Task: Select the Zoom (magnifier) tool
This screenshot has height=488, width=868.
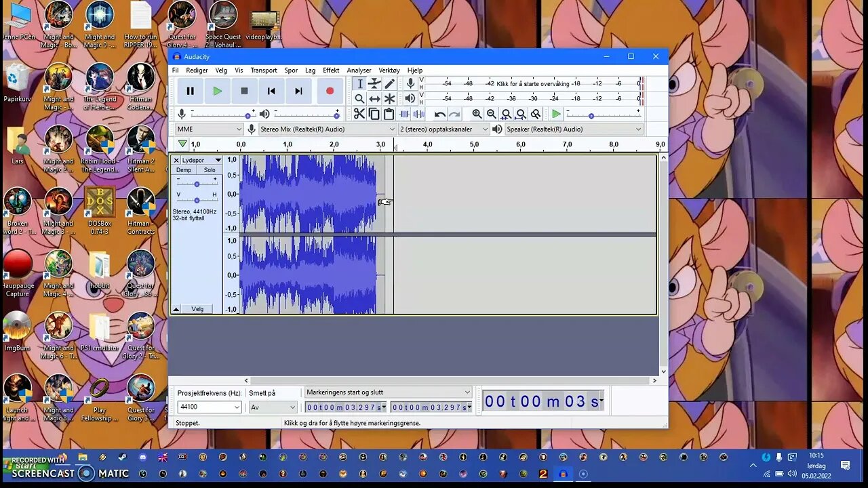Action: (359, 99)
